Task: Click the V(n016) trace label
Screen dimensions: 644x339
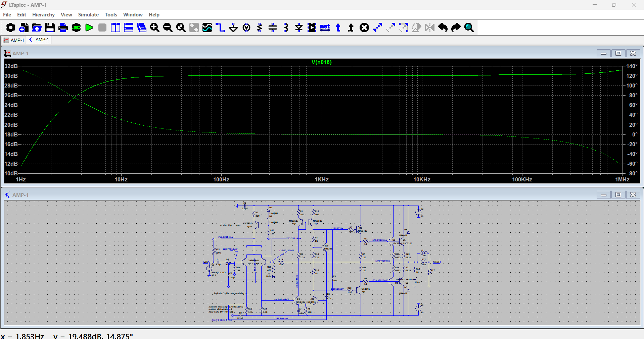Action: 322,62
